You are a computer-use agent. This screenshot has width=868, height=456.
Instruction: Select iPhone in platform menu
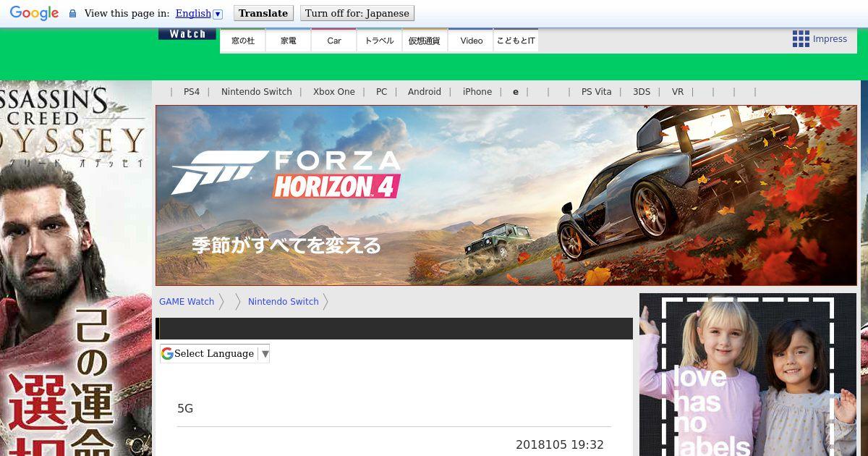[x=477, y=92]
